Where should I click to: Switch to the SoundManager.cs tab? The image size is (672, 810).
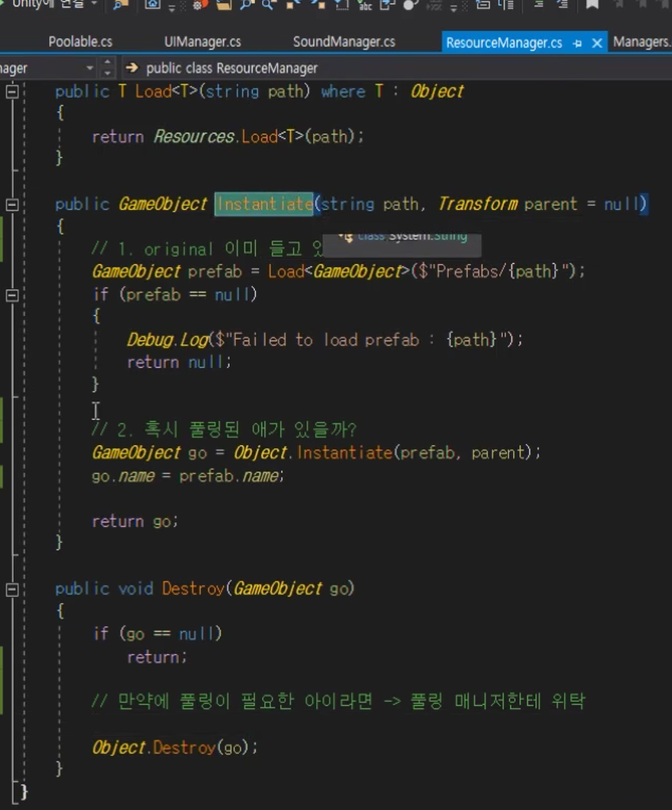point(344,42)
